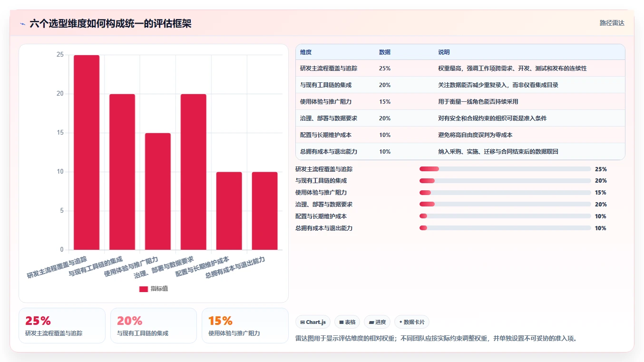Screen dimensions: 644x362
Task: Open the 15% 使用体验与推广阻力 stat card
Action: click(245, 325)
